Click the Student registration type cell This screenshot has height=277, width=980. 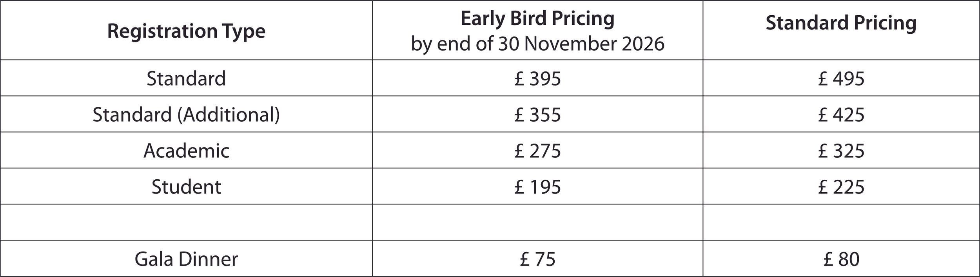click(186, 187)
